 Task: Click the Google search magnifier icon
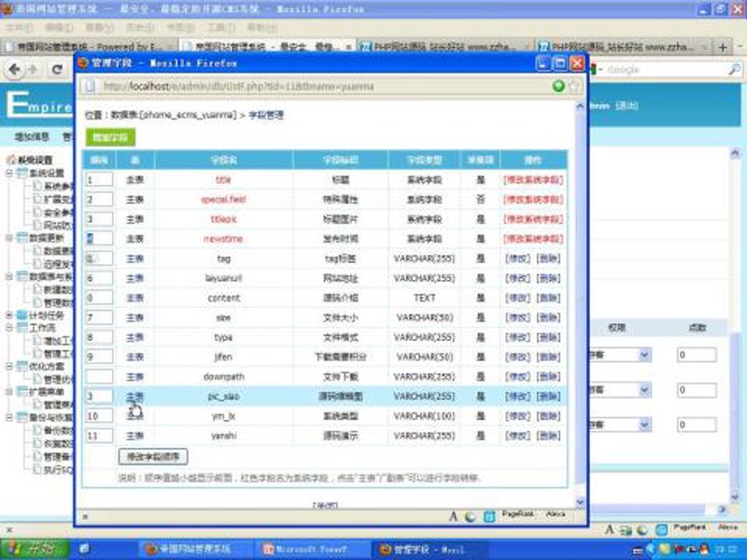[x=734, y=69]
